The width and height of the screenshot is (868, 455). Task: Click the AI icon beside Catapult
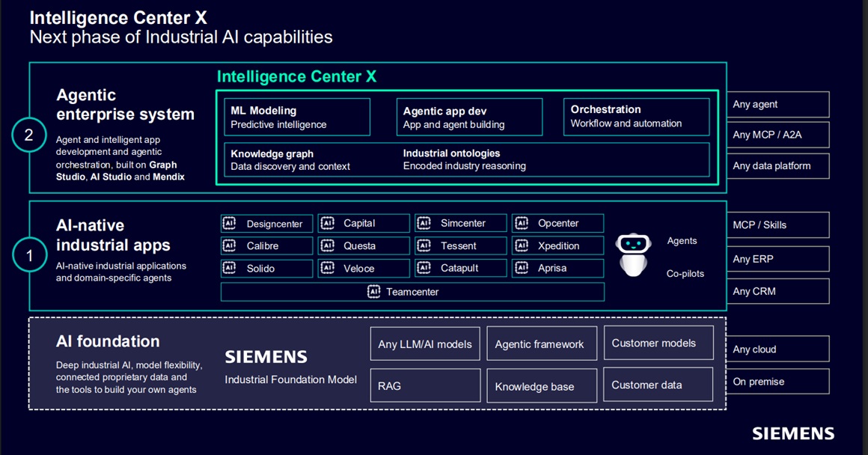click(424, 268)
